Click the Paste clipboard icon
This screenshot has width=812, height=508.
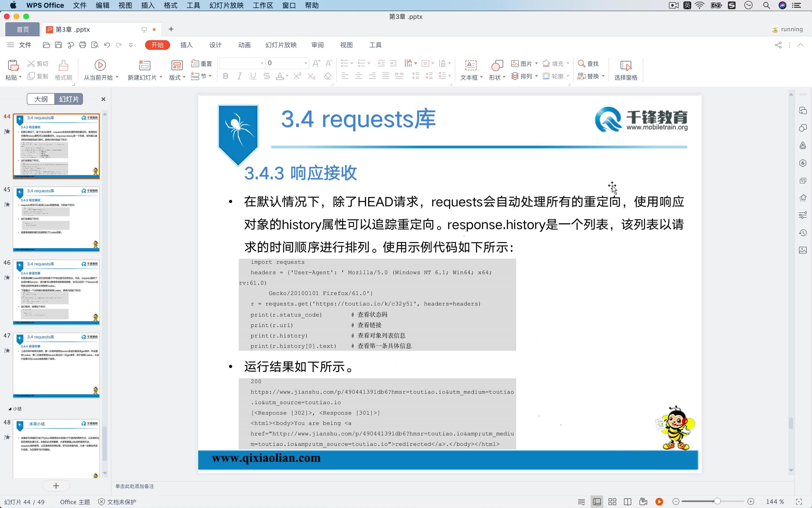[13, 65]
